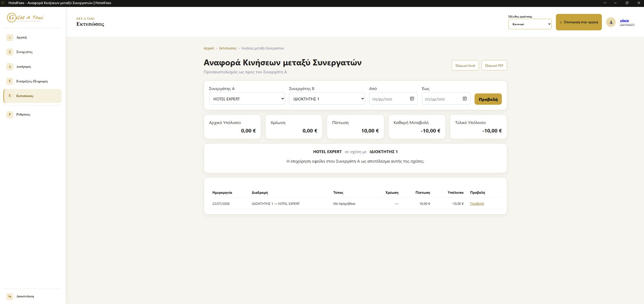Open the admin user link
Screen dimensions: 644x304
(624, 20)
